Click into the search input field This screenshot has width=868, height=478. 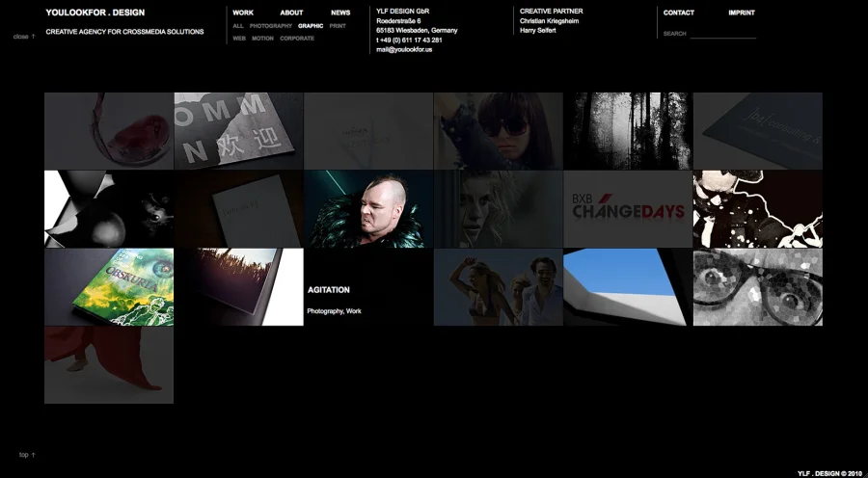tap(723, 34)
